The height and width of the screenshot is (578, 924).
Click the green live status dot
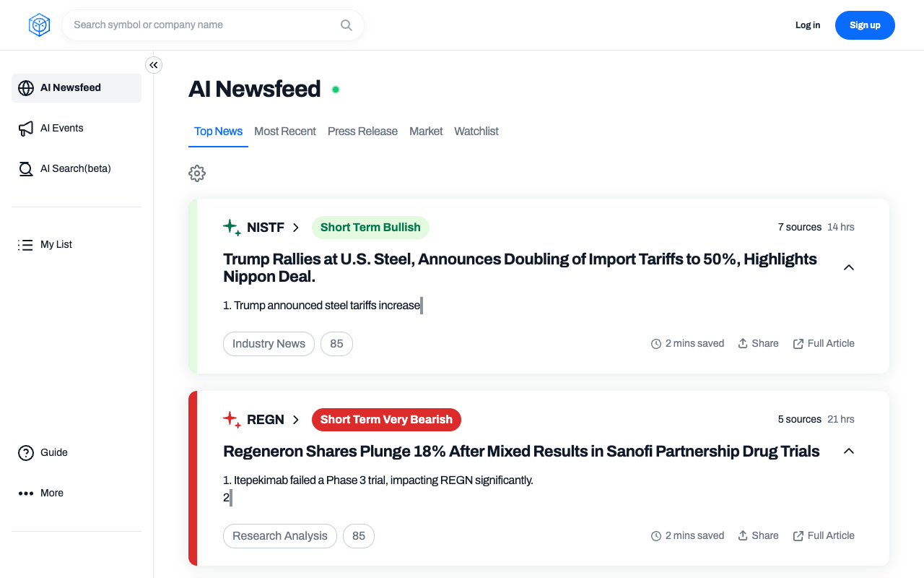pos(336,90)
